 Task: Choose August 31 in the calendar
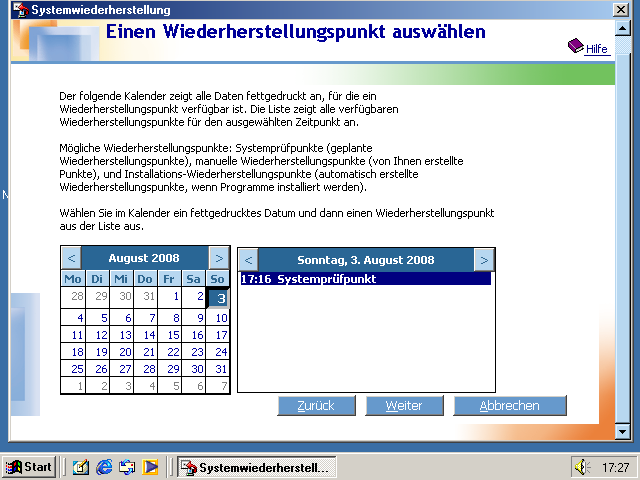coord(220,369)
